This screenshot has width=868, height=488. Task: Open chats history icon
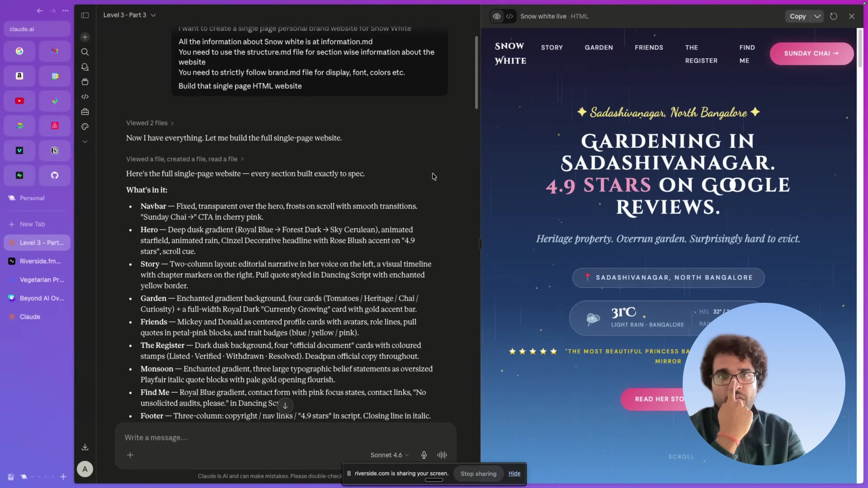pos(85,67)
